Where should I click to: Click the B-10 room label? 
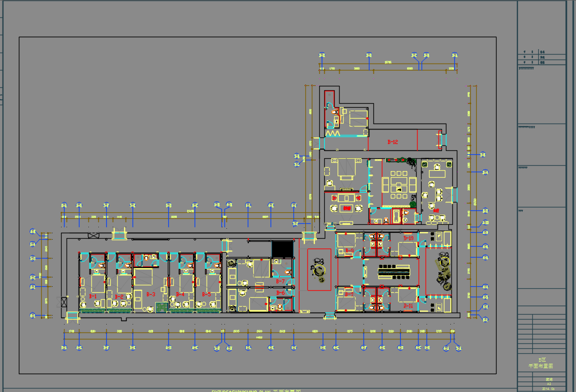(x=409, y=238)
